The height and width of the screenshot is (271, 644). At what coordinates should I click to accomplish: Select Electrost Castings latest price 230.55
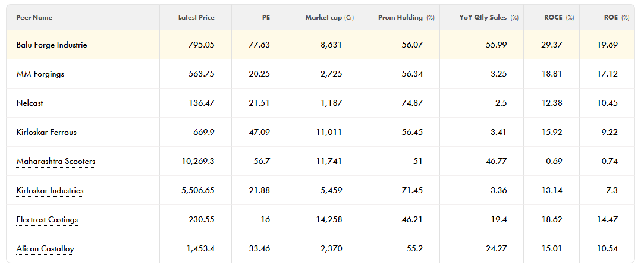[x=202, y=220]
